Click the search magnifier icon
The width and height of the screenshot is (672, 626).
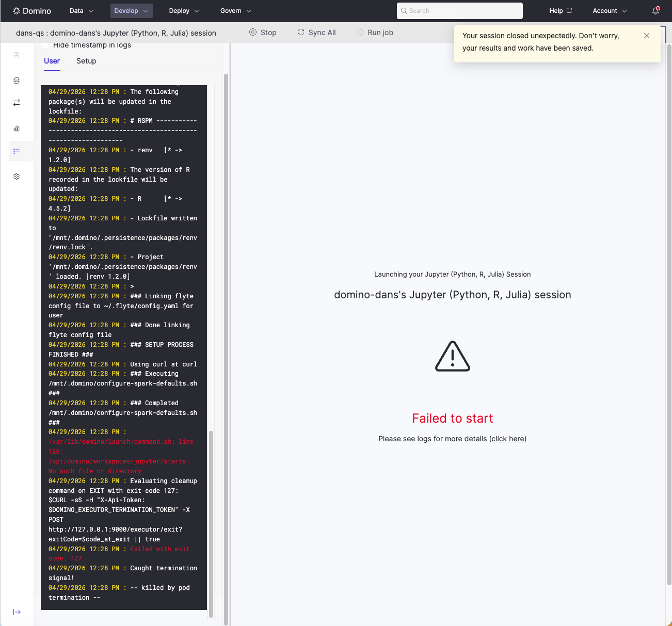[404, 11]
